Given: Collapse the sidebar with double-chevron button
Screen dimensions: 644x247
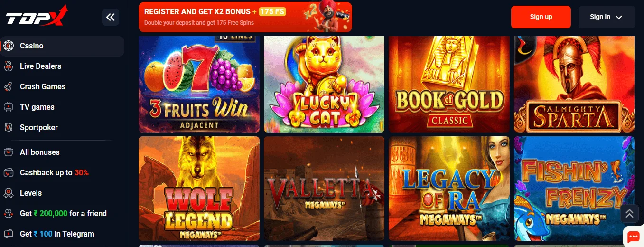Looking at the screenshot, I should click(111, 18).
